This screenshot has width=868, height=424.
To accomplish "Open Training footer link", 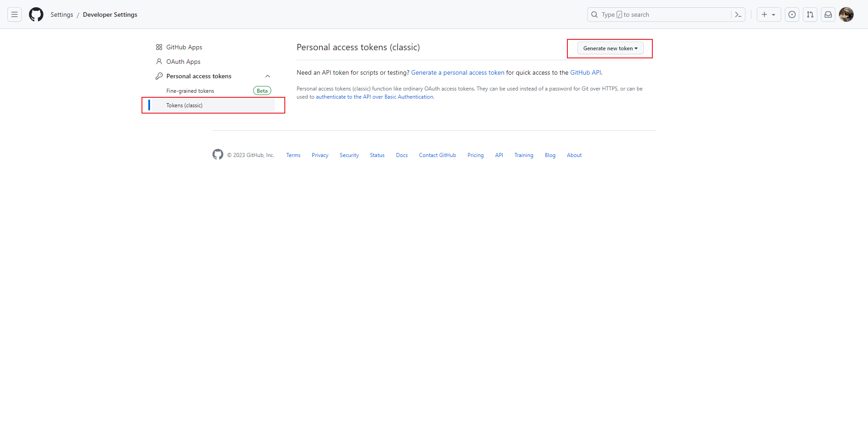I will click(x=524, y=155).
